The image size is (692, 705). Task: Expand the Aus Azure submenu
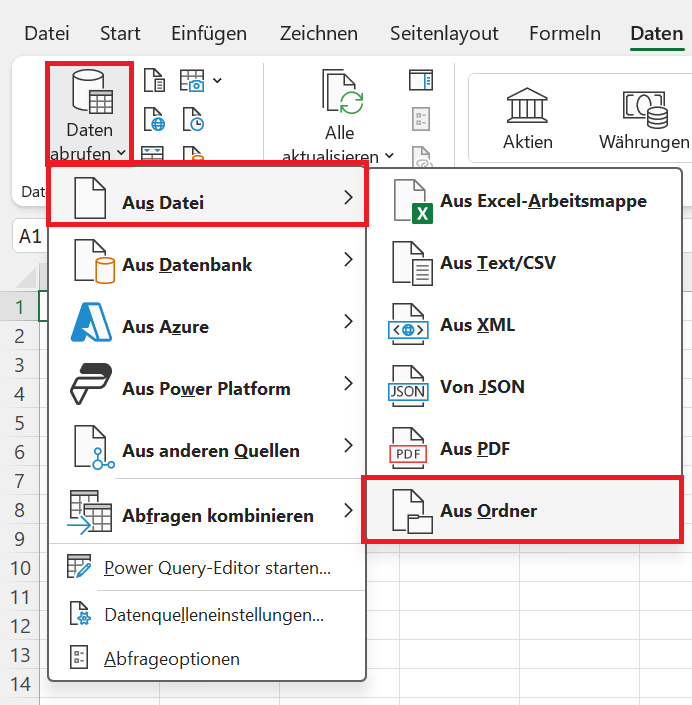point(207,323)
